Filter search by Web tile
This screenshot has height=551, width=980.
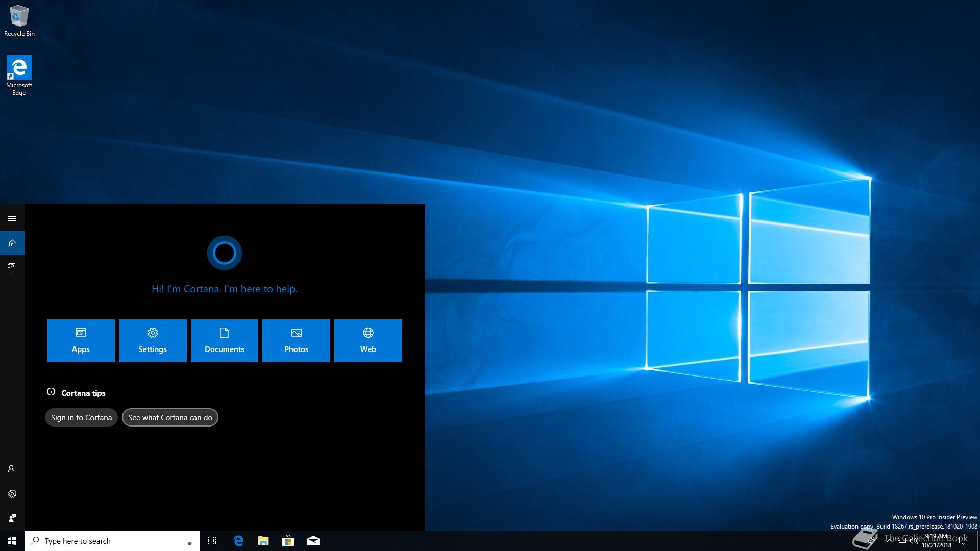(x=368, y=341)
